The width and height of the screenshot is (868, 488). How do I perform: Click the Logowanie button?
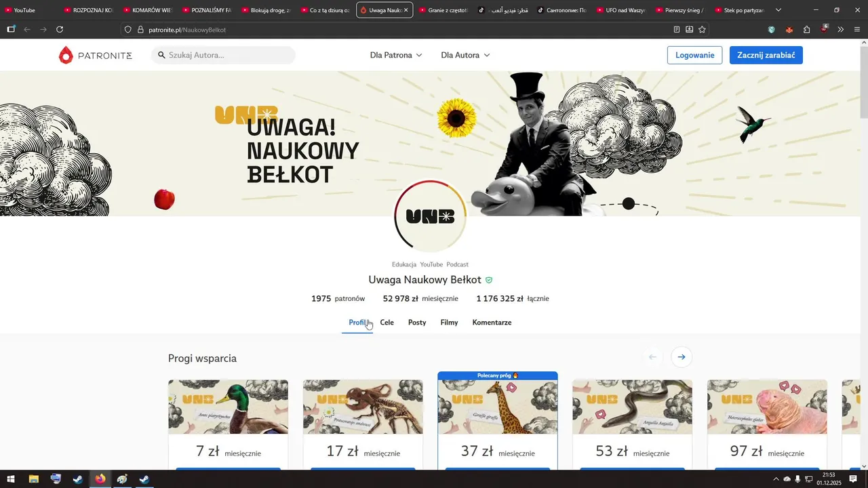click(694, 55)
